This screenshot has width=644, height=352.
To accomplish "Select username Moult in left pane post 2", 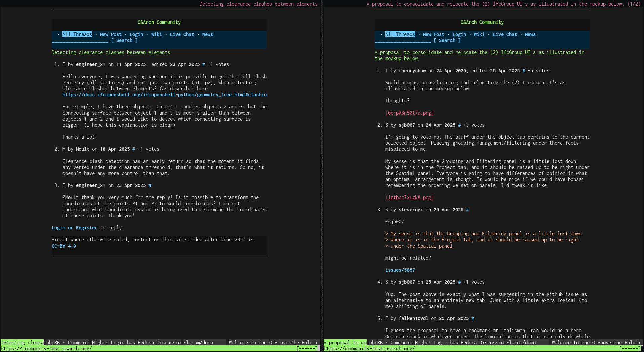I will click(83, 149).
